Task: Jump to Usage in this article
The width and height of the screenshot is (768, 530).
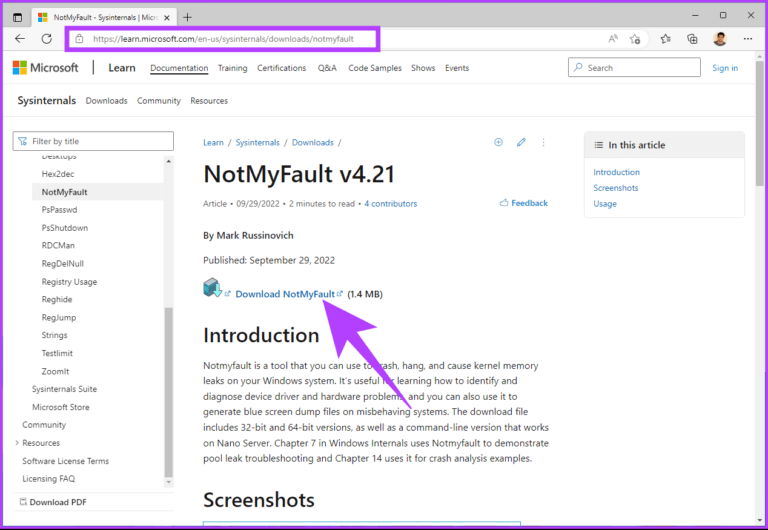Action: [605, 204]
